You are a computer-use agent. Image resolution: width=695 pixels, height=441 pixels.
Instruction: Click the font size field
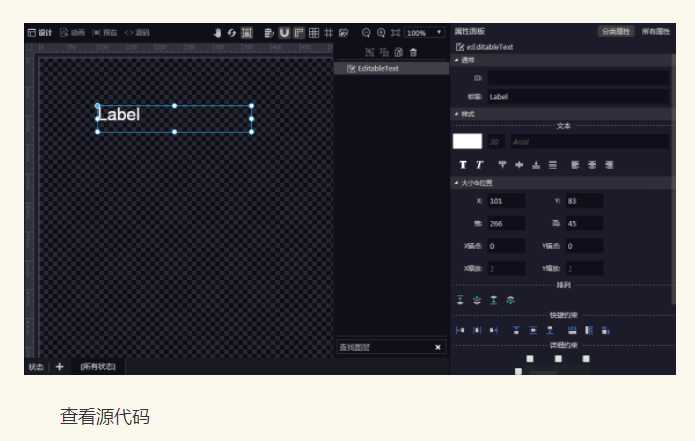pos(496,142)
